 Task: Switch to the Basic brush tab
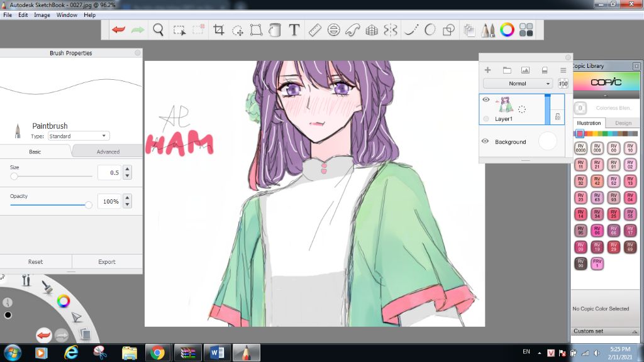coord(35,151)
